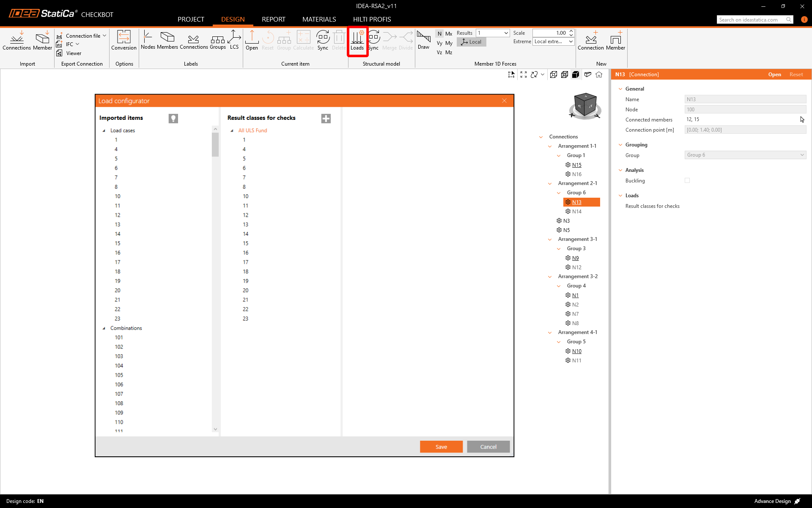Viewport: 812px width, 508px height.
Task: Open the Results dropdown
Action: coord(493,33)
